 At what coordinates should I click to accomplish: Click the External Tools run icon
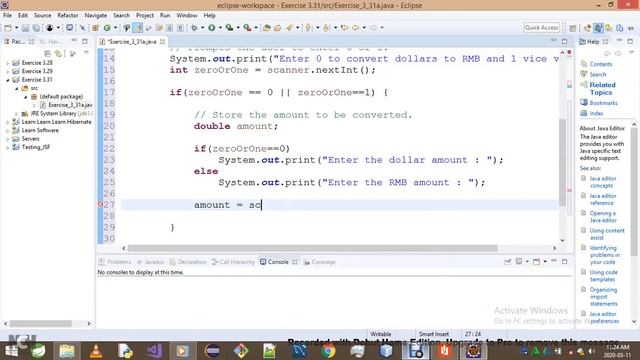[247, 28]
